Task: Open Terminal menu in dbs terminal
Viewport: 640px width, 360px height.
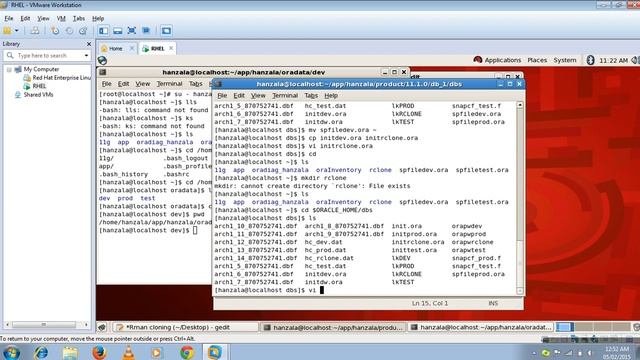Action: (x=285, y=96)
